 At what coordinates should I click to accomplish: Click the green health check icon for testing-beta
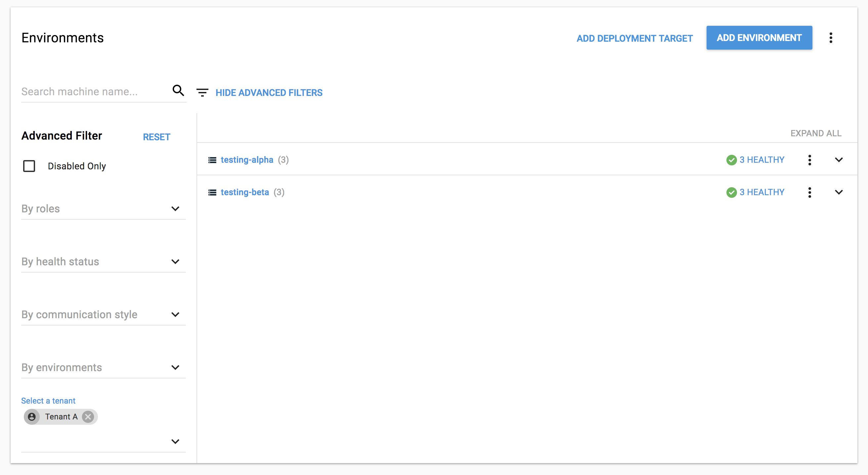pos(731,193)
